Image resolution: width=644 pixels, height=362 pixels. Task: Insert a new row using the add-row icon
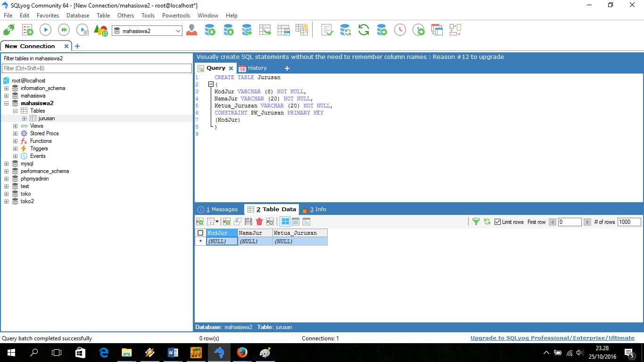[227, 222]
